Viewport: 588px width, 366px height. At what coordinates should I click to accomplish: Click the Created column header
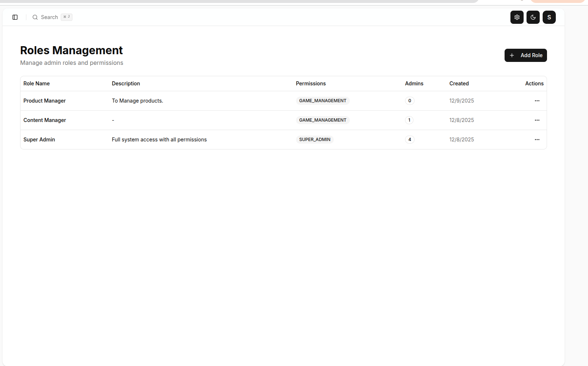point(459,84)
